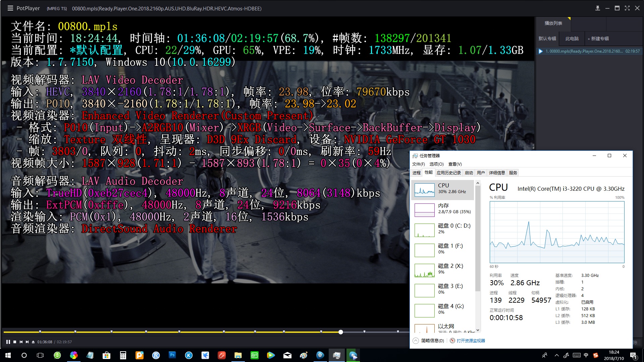Open the Microsoft Store taskbar icon
This screenshot has height=362, width=644.
107,355
